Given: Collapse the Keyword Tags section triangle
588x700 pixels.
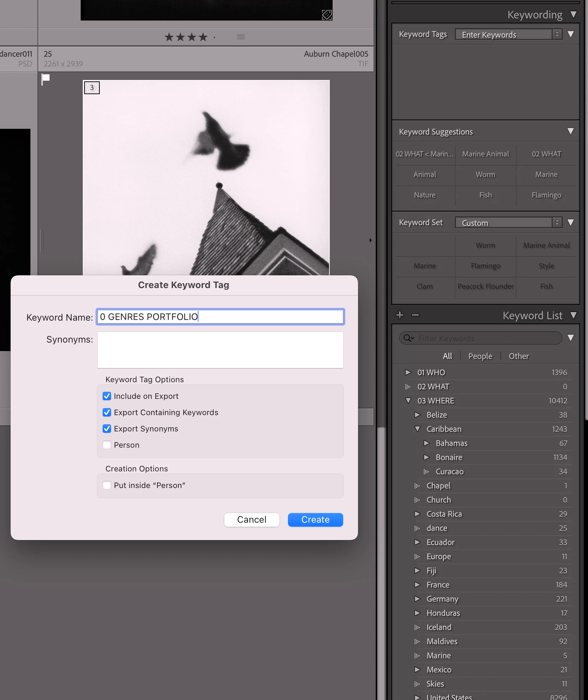Looking at the screenshot, I should pos(571,34).
